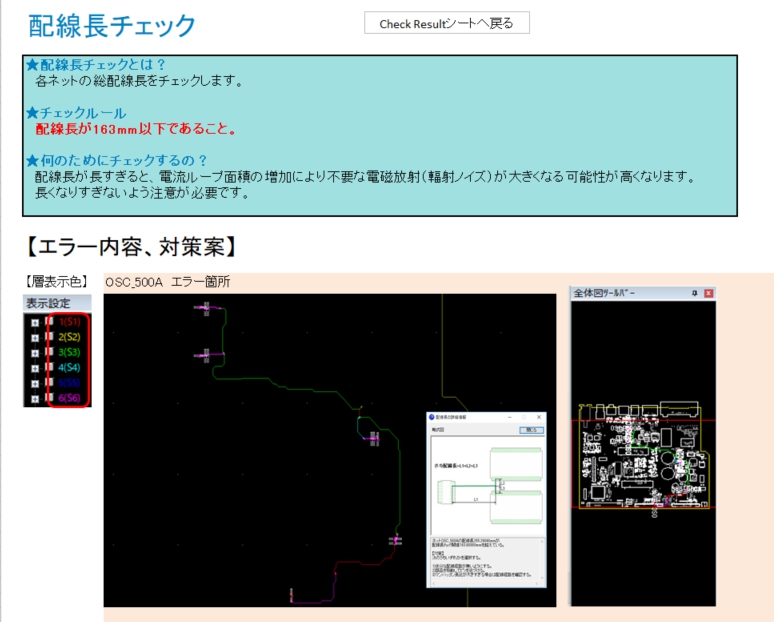Toggle visibility checkbox for layer 4(S4)
774x622 pixels.
pyautogui.click(x=47, y=368)
